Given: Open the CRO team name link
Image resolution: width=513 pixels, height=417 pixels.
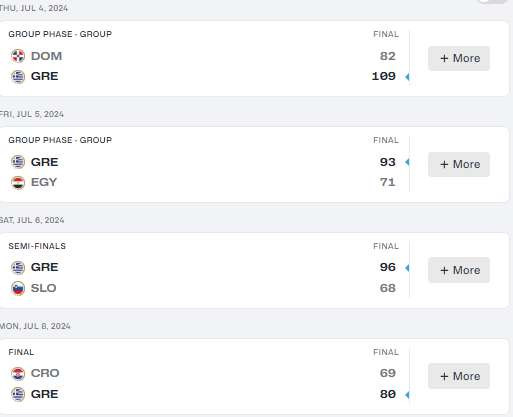Looking at the screenshot, I should (45, 373).
